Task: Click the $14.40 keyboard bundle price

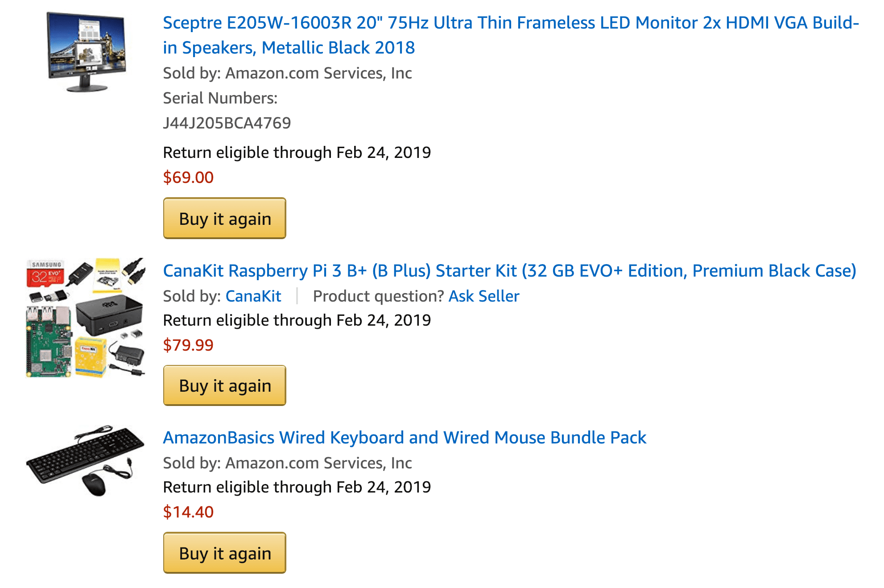Action: pyautogui.click(x=188, y=512)
